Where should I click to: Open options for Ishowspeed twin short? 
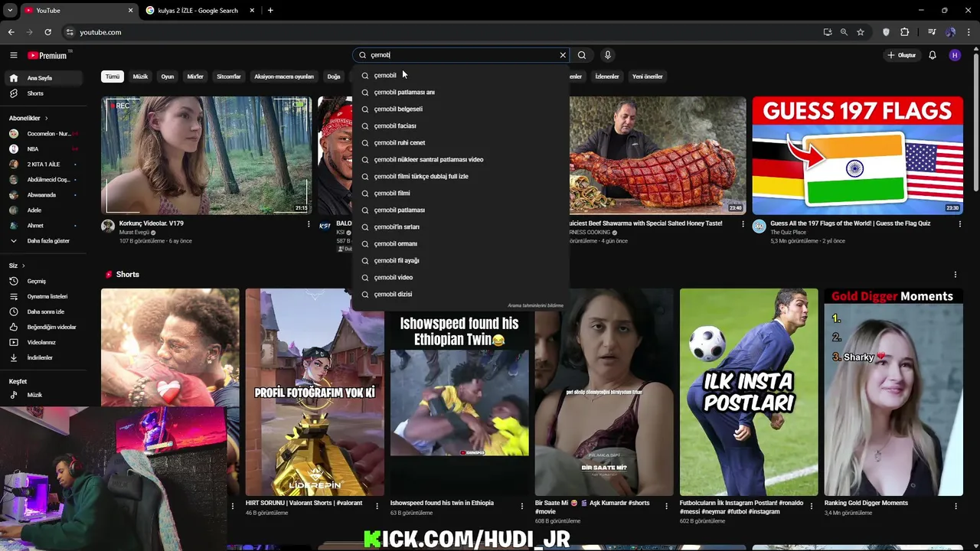click(522, 506)
